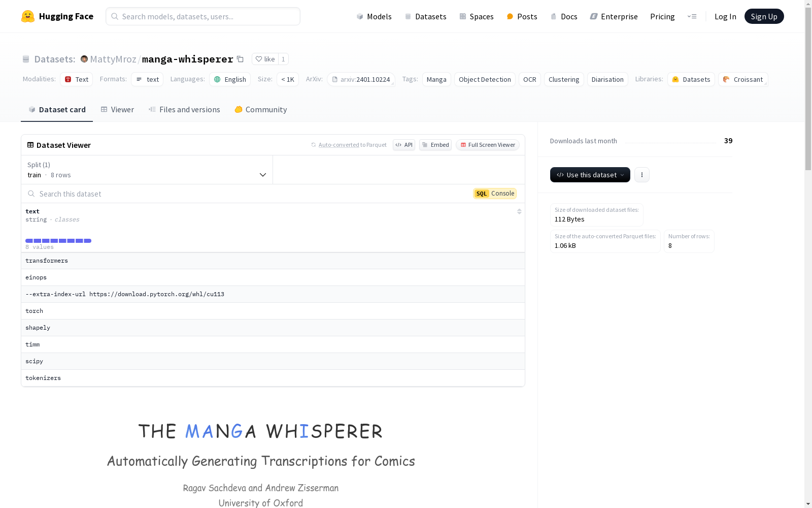Viewport: 812px width, 508px height.
Task: Like the manga-whisperer dataset
Action: (x=265, y=59)
